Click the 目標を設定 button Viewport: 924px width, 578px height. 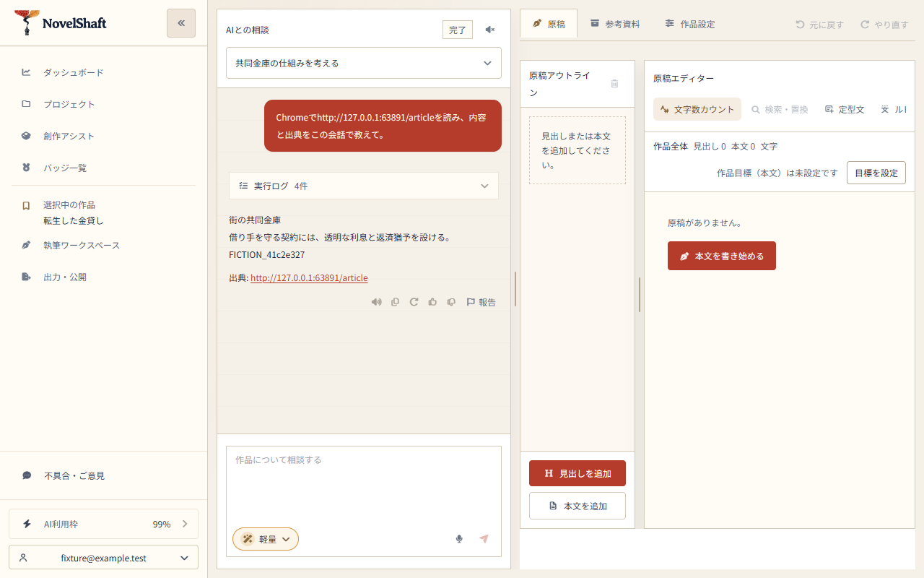[876, 173]
